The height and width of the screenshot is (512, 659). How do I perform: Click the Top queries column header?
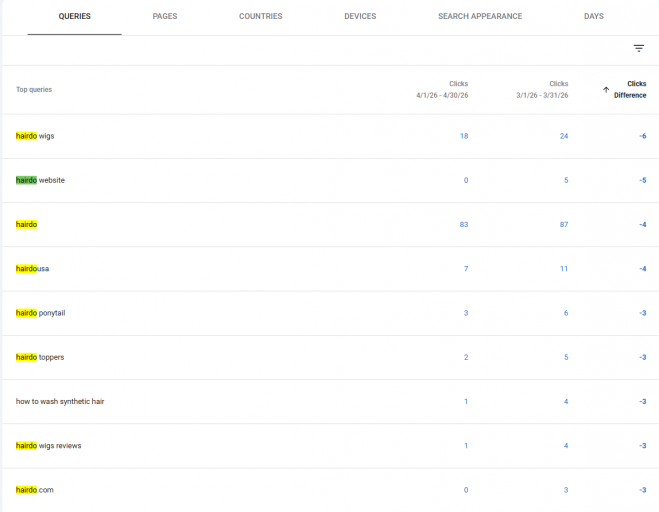(34, 90)
